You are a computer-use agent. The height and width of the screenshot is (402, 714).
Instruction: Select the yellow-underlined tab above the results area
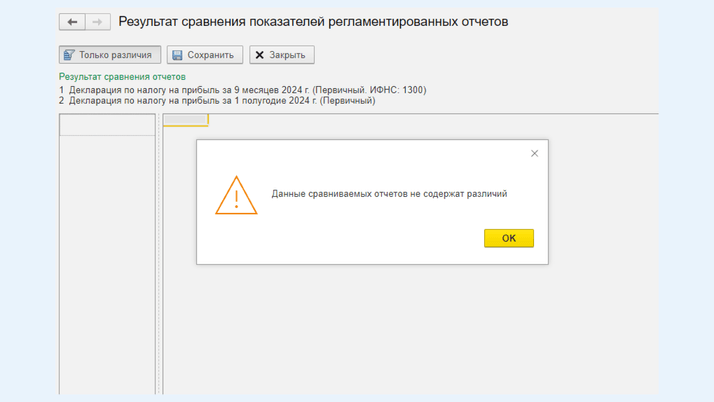coord(186,120)
